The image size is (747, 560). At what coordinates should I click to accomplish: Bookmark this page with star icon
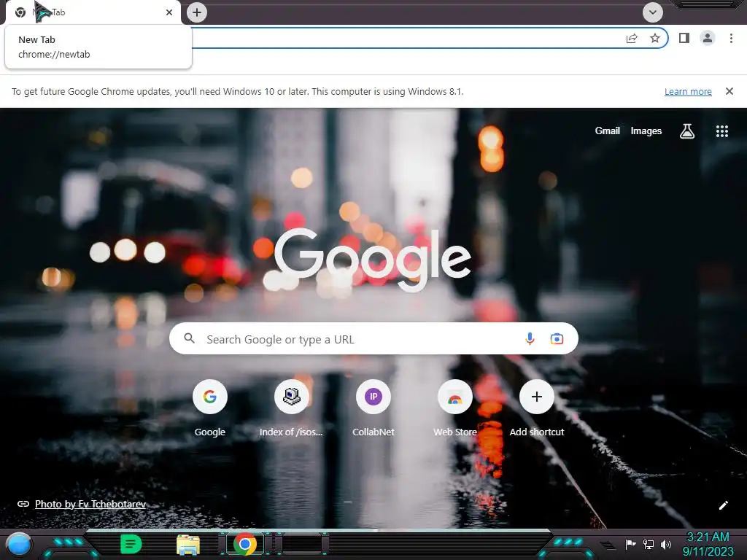[655, 38]
